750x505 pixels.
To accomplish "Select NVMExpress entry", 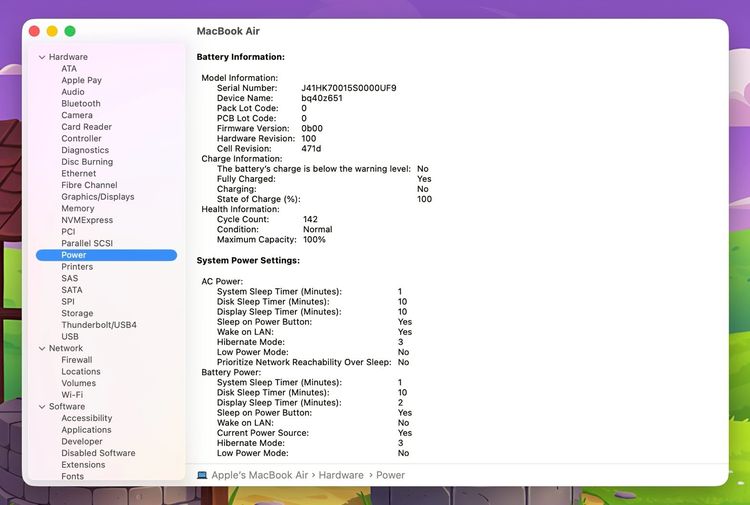I will click(87, 220).
